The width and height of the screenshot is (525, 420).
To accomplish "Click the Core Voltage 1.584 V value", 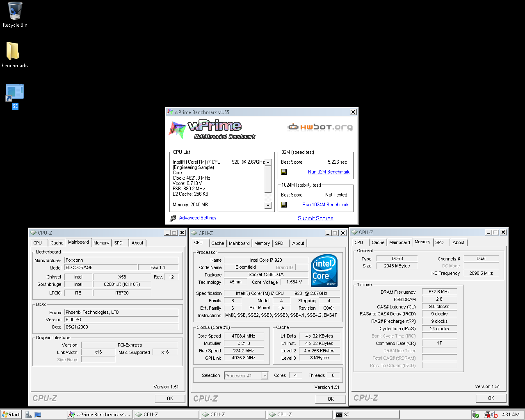I will (x=294, y=282).
